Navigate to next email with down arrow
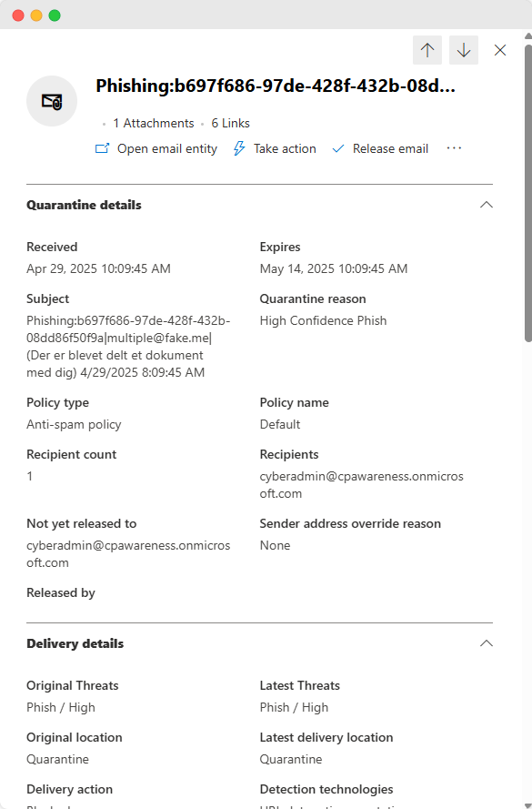The width and height of the screenshot is (532, 809). 464,50
